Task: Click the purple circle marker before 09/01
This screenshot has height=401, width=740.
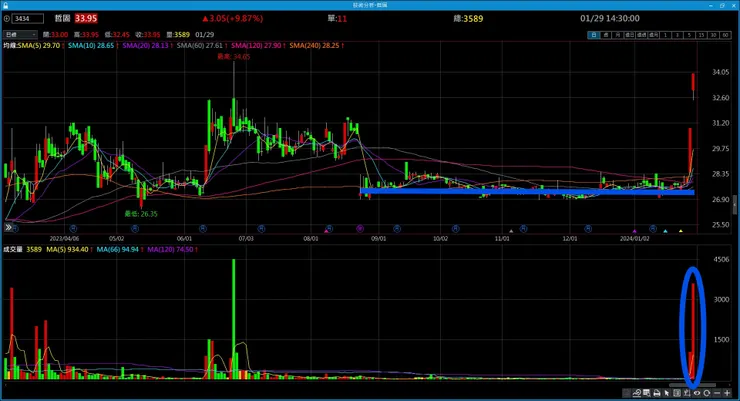Action: (360, 229)
